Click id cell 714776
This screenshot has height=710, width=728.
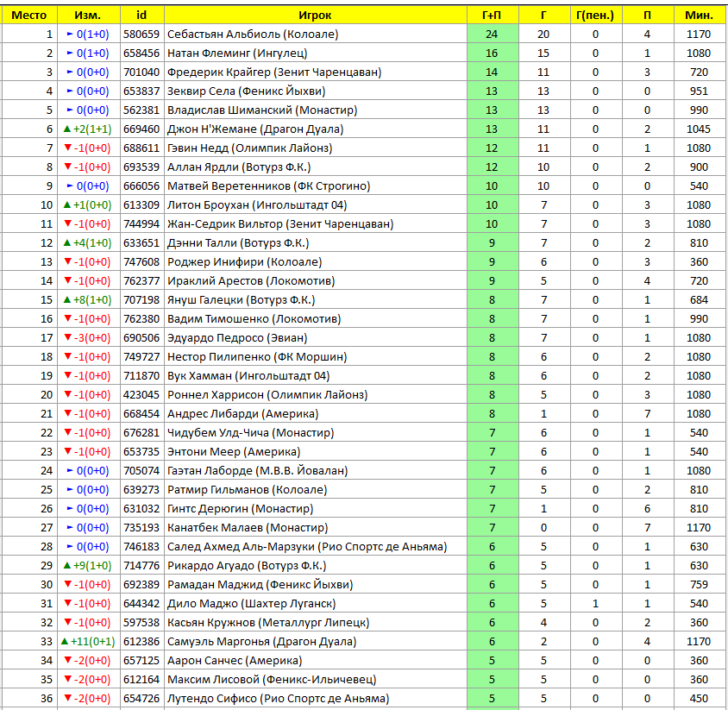click(141, 566)
